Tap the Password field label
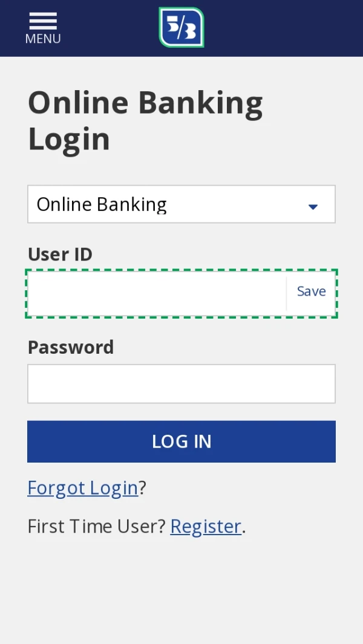Screen dimensions: 363x644 71,347
